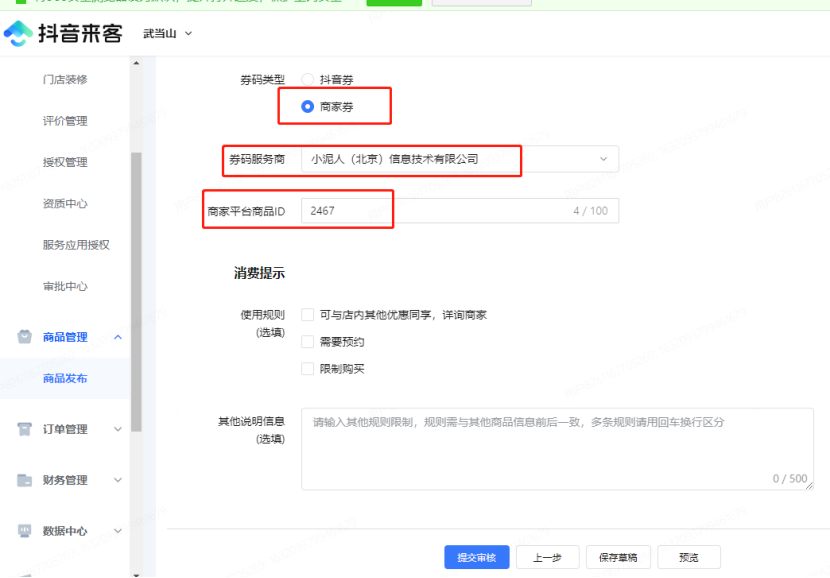Click the 提交审核 button
Viewport: 830px width, 578px height.
point(477,557)
